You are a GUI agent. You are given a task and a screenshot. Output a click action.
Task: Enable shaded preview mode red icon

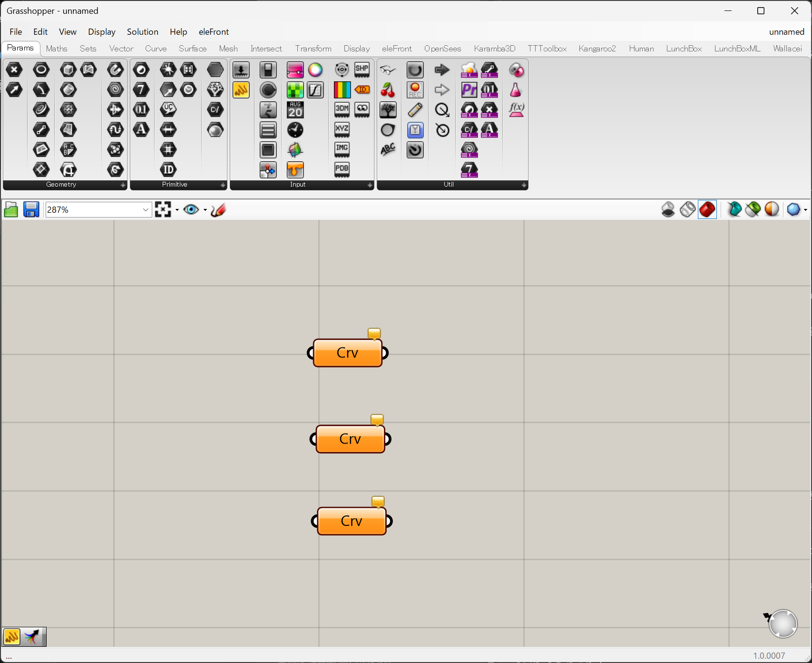pos(707,209)
